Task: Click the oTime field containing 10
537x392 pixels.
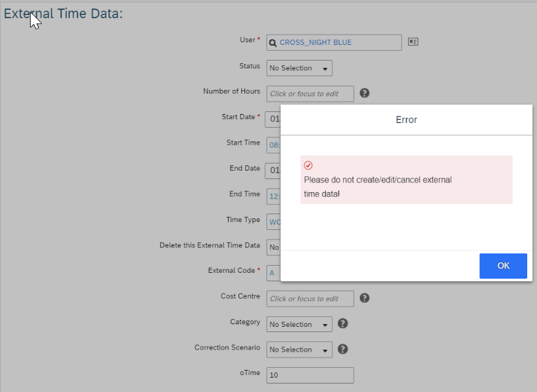Action: (x=310, y=375)
